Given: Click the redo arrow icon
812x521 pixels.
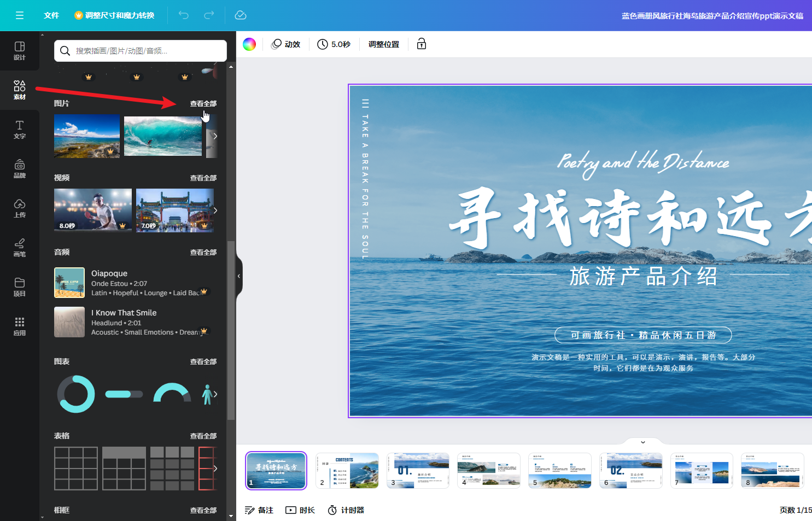Looking at the screenshot, I should (x=209, y=15).
